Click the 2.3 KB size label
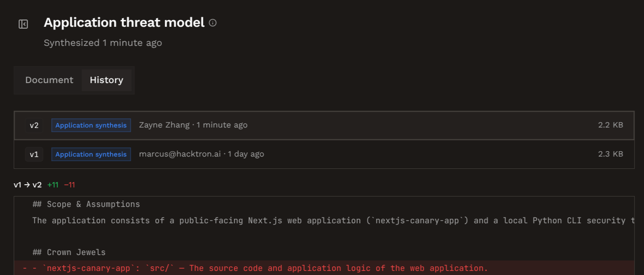This screenshot has width=644, height=275. (610, 154)
